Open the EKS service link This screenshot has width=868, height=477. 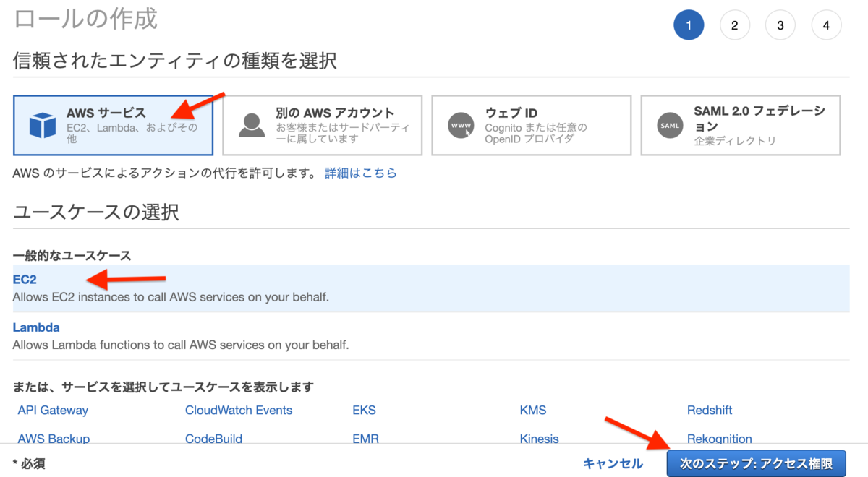click(364, 411)
